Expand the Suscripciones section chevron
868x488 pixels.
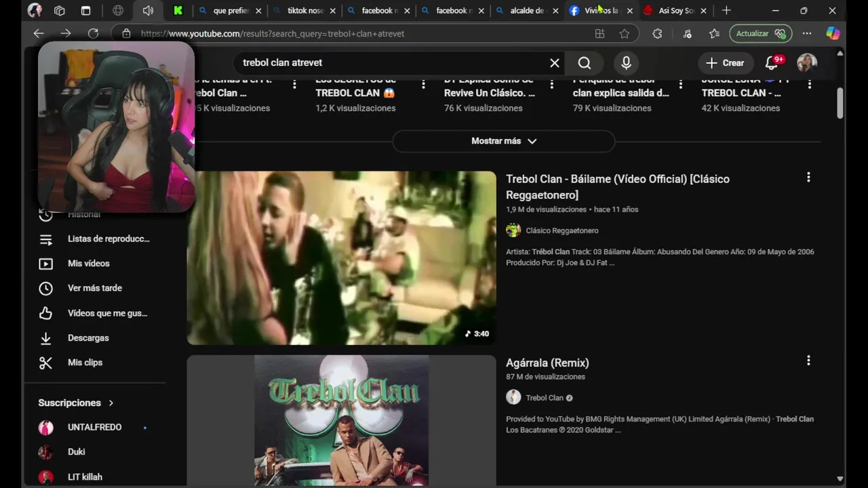coord(111,403)
